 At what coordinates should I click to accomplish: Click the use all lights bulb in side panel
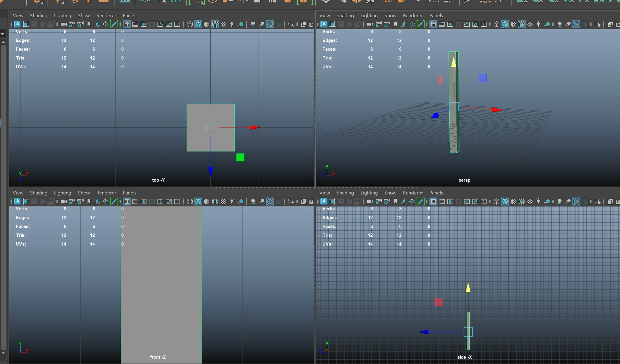(x=539, y=202)
